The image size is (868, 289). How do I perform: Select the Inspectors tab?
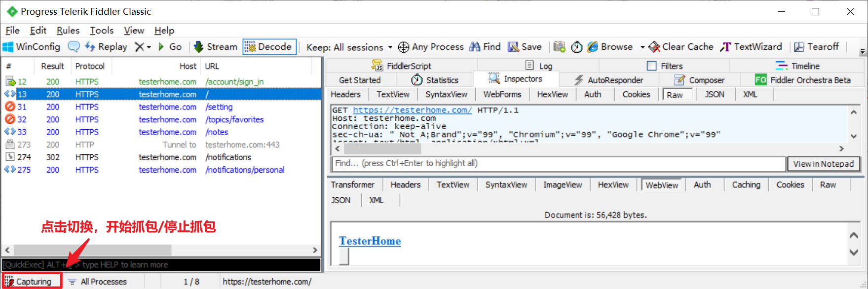516,79
